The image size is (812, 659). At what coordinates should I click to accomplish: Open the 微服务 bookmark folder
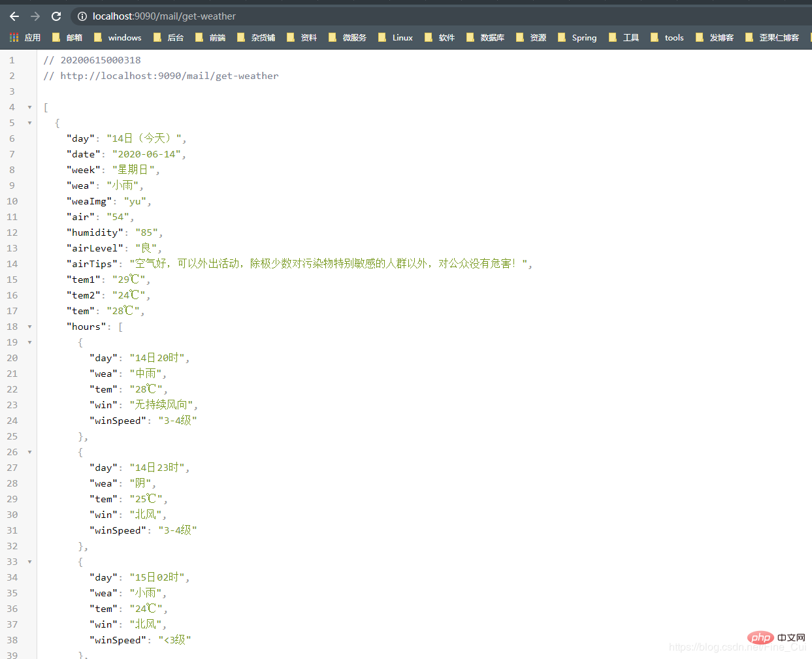348,38
